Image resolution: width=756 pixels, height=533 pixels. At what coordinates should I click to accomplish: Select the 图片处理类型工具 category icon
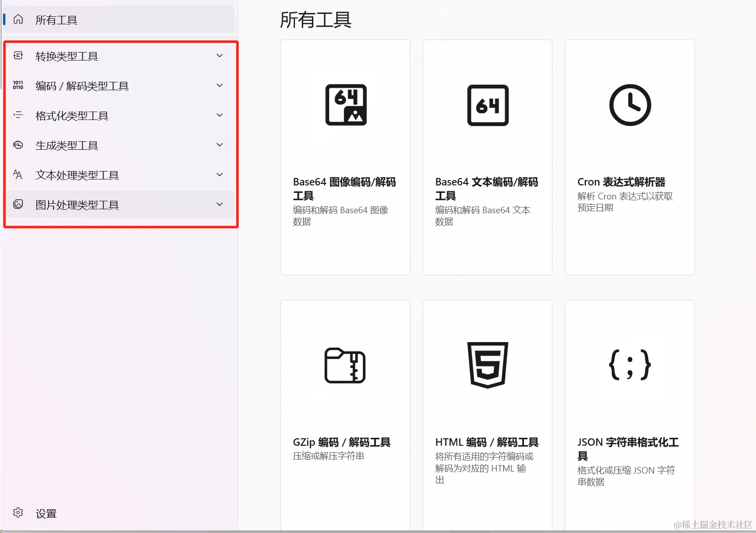(18, 204)
